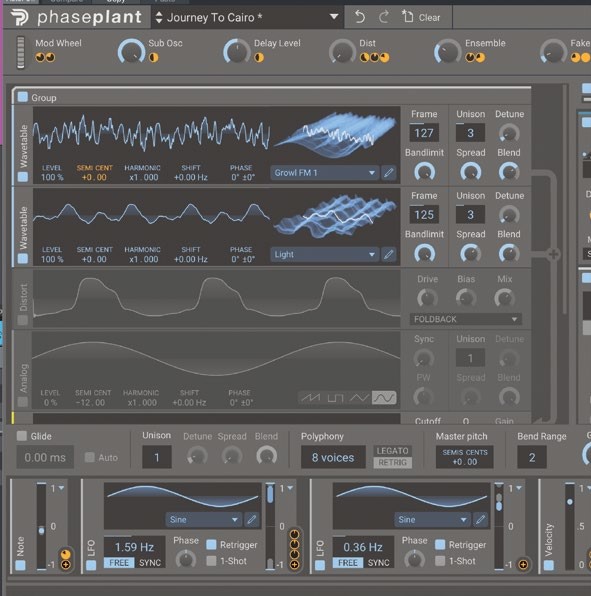The width and height of the screenshot is (591, 596).
Task: Click the global Unison value 1 field
Action: [x=157, y=457]
